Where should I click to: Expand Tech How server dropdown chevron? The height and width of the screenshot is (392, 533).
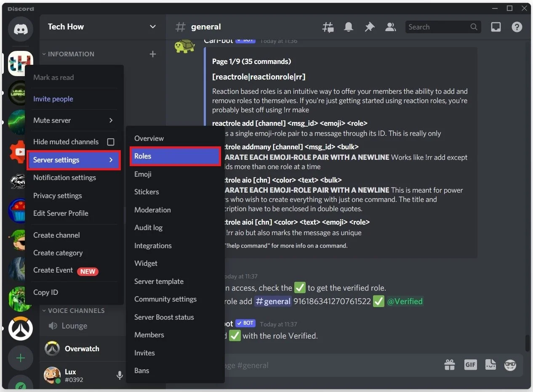[x=152, y=26]
